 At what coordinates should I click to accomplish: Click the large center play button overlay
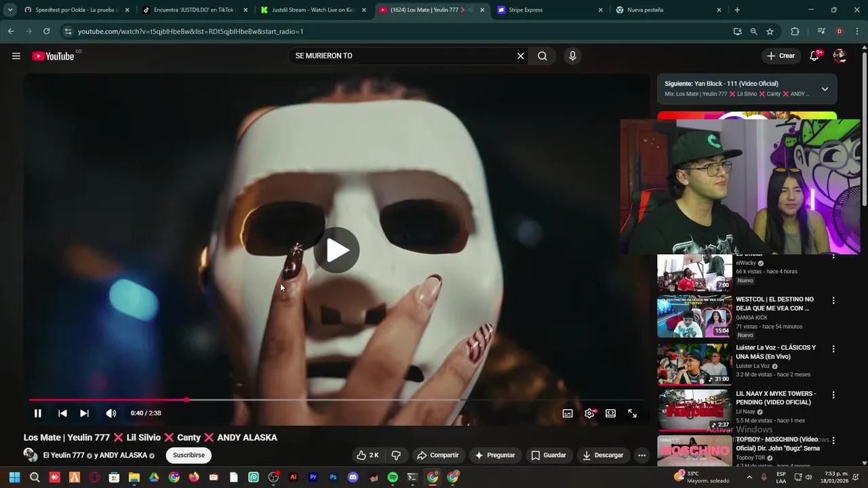tap(337, 250)
